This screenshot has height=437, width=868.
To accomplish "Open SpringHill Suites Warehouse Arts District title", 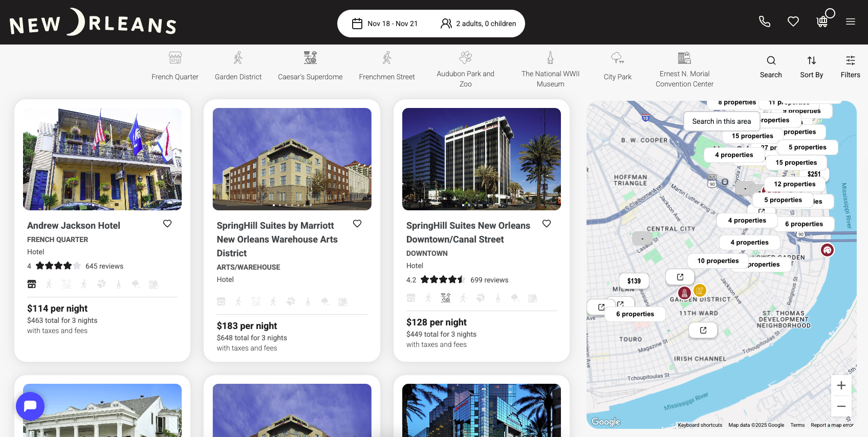I will pyautogui.click(x=277, y=239).
